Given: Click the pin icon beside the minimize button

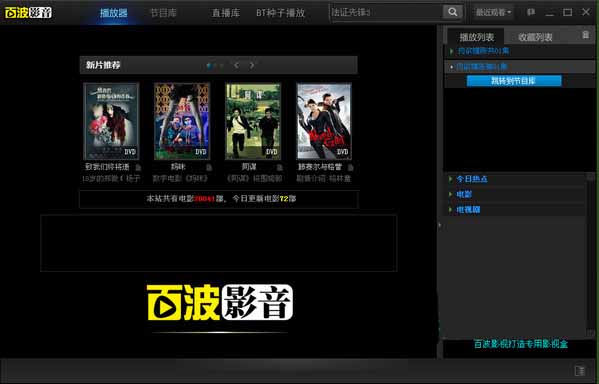Looking at the screenshot, I should (x=531, y=12).
